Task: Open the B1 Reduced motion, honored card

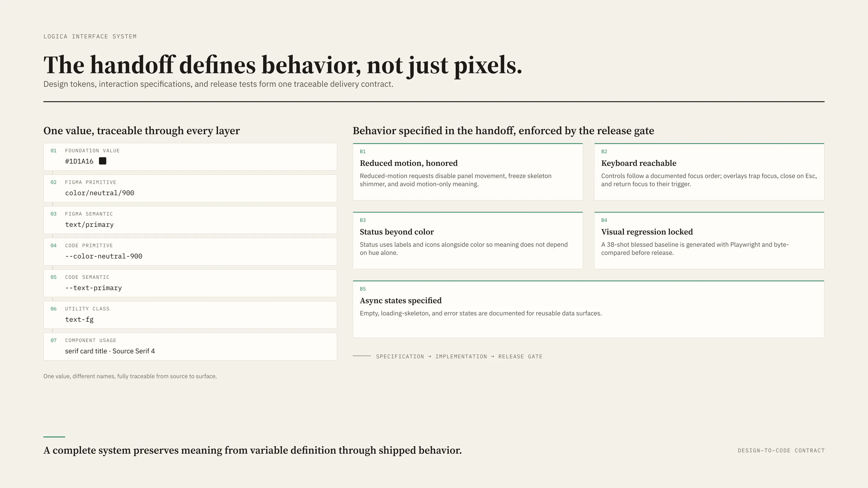Action: click(468, 172)
